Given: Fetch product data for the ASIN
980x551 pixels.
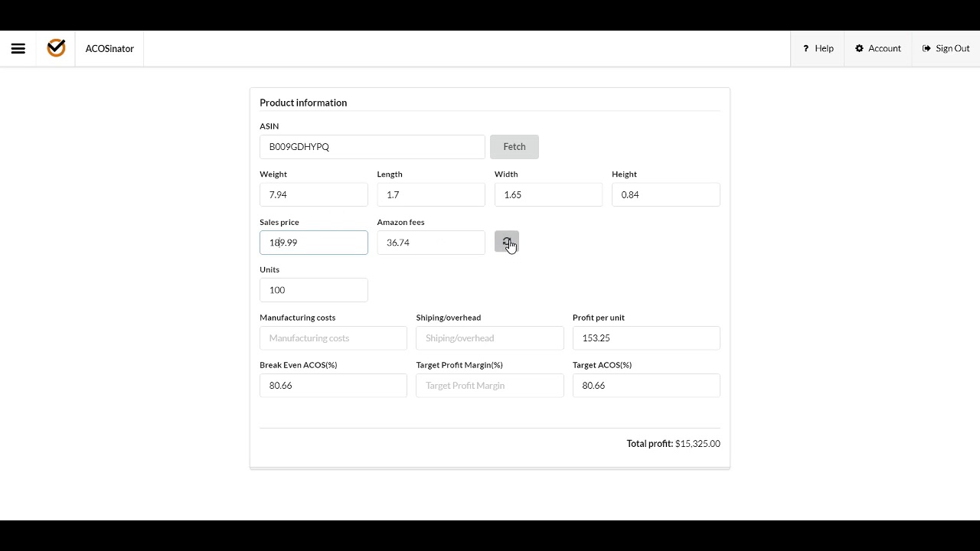Looking at the screenshot, I should (x=514, y=147).
